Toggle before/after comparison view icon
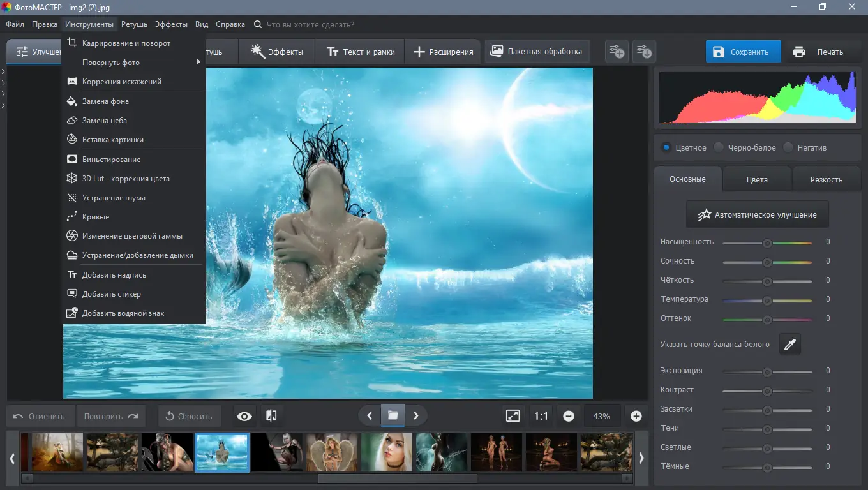The image size is (868, 490). tap(271, 416)
